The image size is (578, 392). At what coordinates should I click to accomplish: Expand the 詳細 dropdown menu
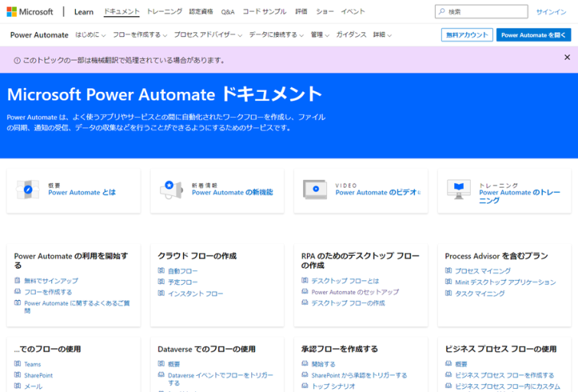382,34
